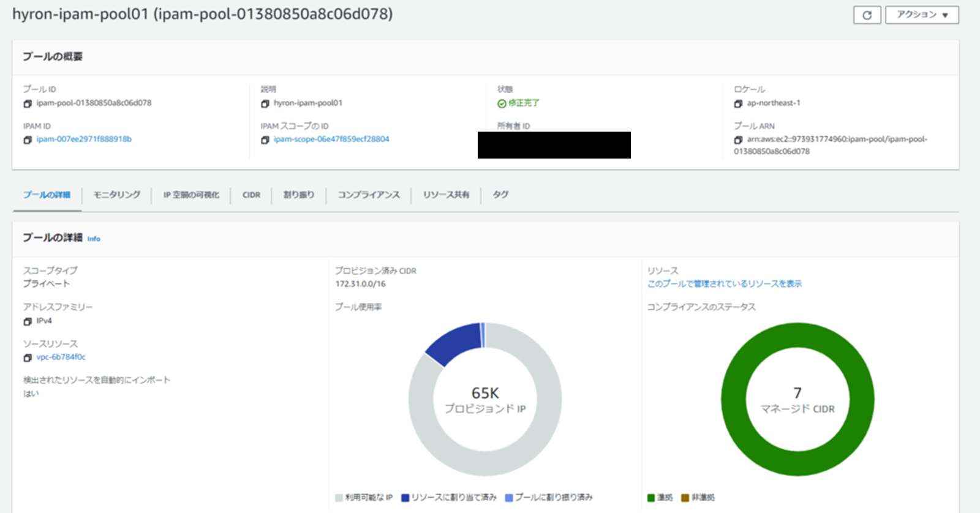
Task: View resources managed by this pool link
Action: (725, 283)
